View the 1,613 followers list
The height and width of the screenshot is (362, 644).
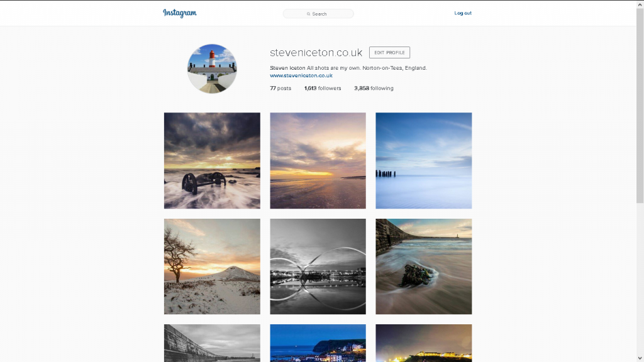(x=323, y=88)
